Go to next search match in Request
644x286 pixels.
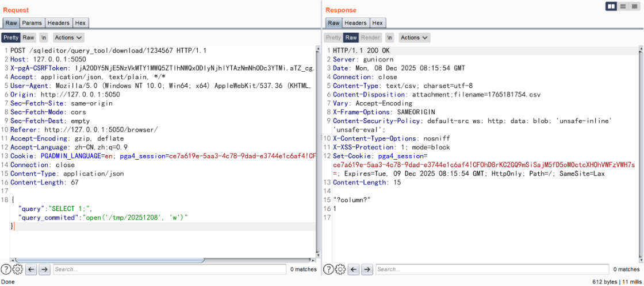point(45,269)
